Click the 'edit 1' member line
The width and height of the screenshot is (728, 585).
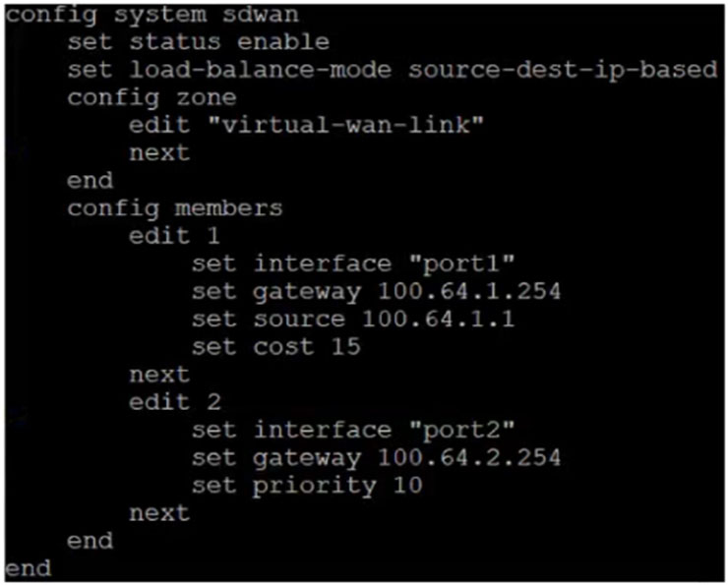tap(174, 236)
